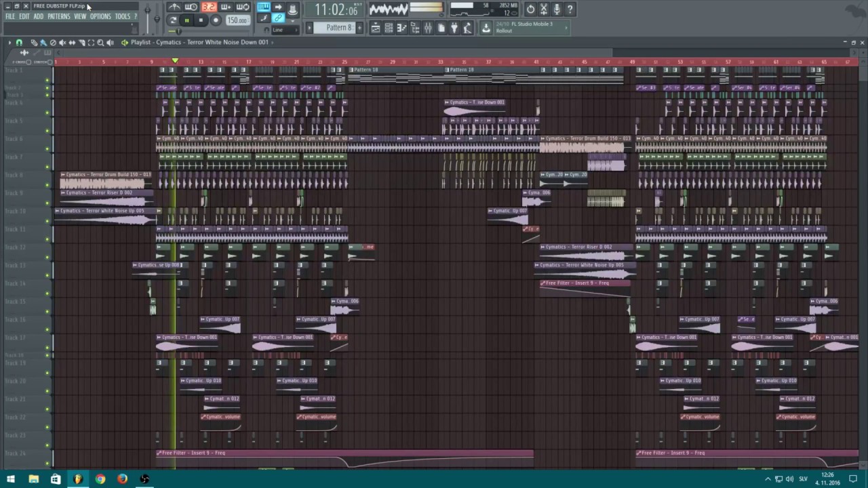This screenshot has width=868, height=488.
Task: Toggle mute light for Track 8
Action: (x=47, y=184)
